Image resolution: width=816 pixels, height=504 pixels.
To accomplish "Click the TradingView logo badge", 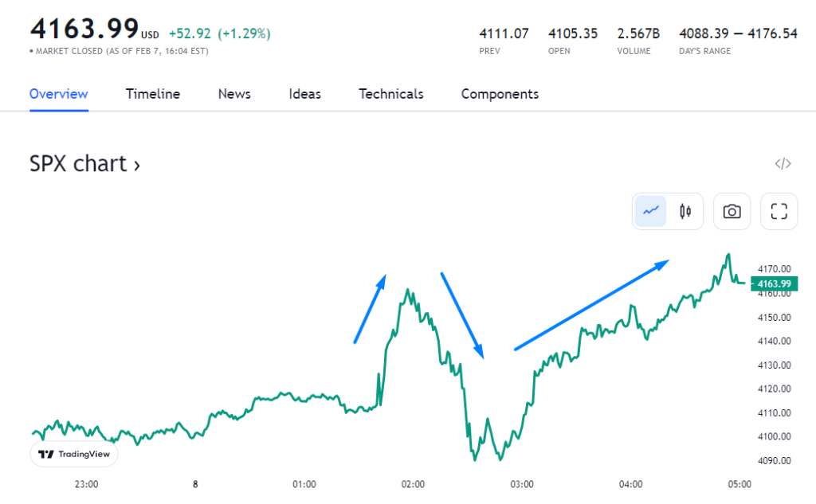I will [74, 454].
